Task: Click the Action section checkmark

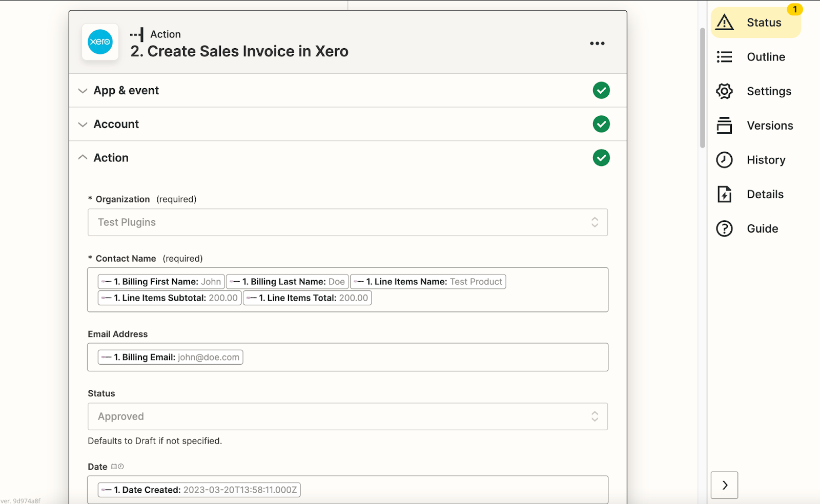Action: tap(601, 158)
